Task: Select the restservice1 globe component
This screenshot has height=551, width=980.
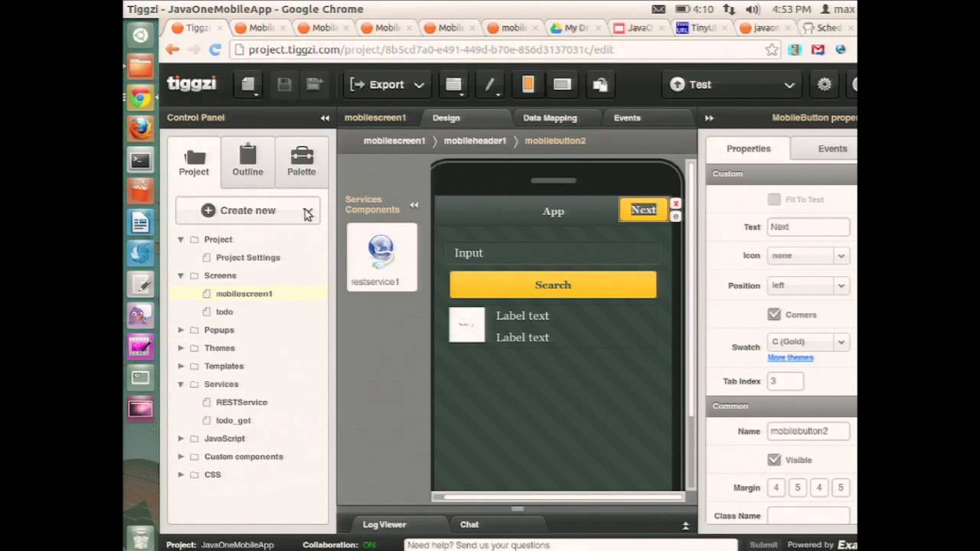Action: 381,258
